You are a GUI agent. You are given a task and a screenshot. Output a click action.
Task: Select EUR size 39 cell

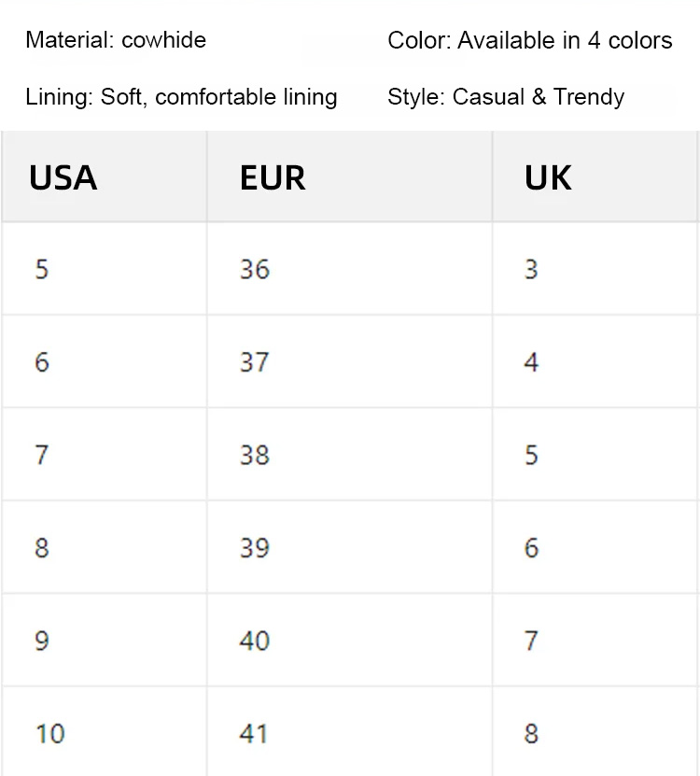(255, 547)
